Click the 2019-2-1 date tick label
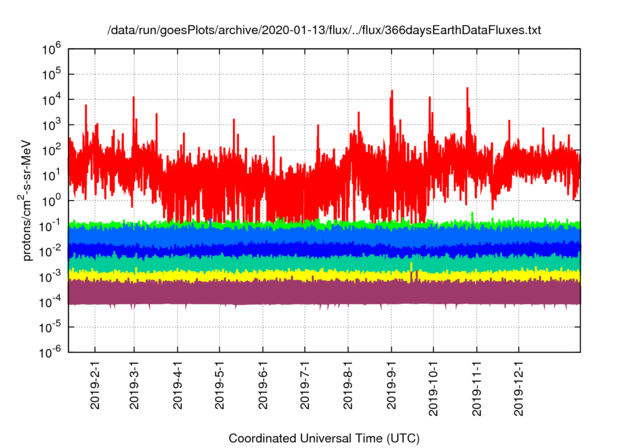This screenshot has width=640, height=448. click(x=95, y=385)
